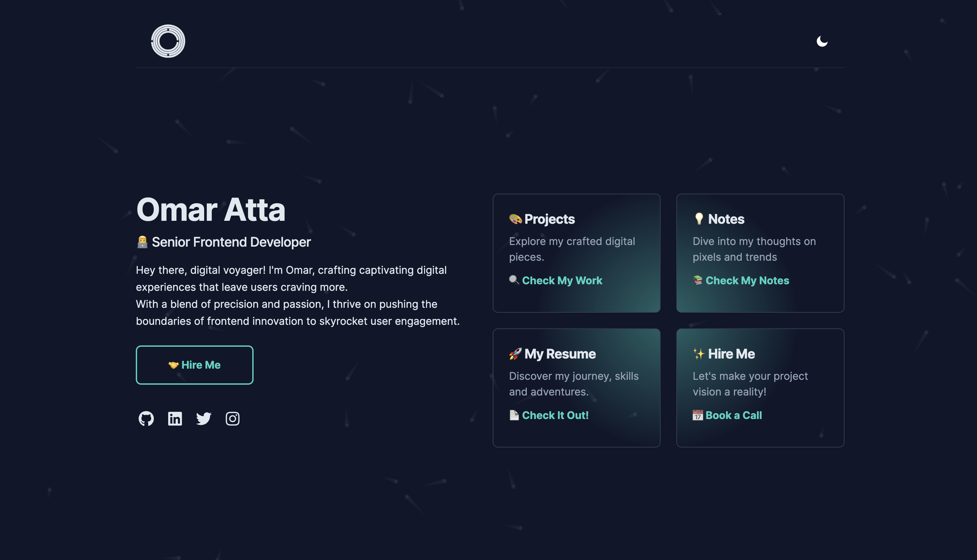
Task: Click the lightbulb emoji beside Notes
Action: pyautogui.click(x=699, y=219)
